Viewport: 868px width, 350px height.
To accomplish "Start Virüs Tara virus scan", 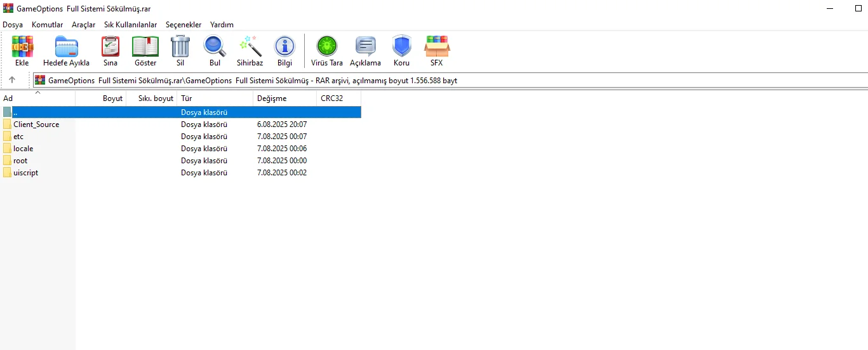I will pos(327,46).
